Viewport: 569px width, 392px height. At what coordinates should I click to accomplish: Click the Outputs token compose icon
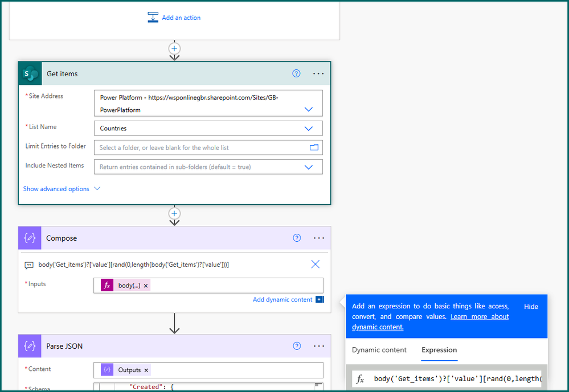click(107, 370)
